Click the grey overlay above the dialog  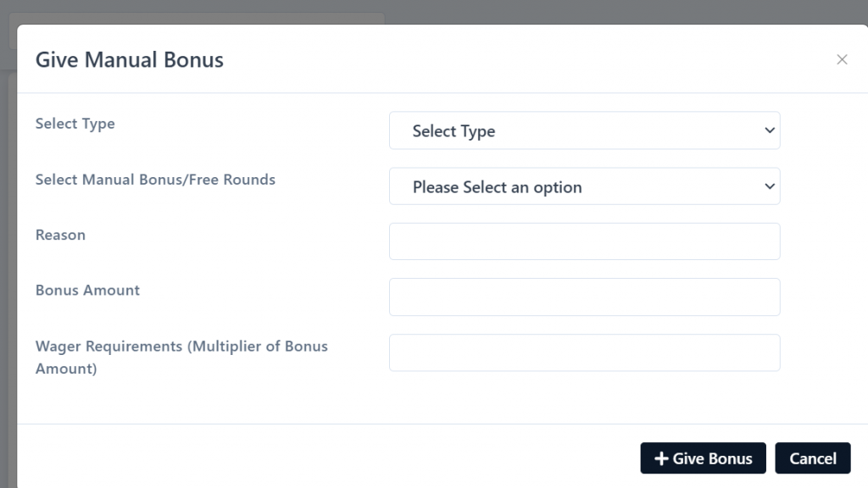[609, 11]
